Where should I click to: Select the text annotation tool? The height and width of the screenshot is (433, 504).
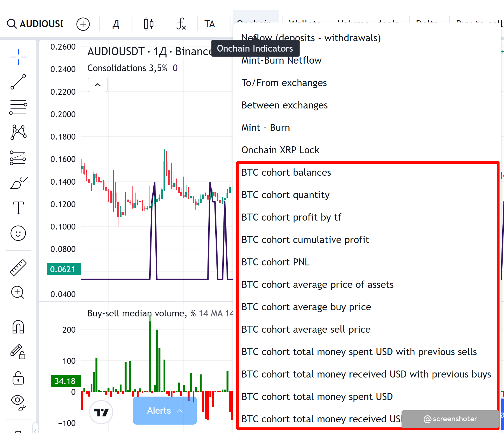[x=18, y=208]
